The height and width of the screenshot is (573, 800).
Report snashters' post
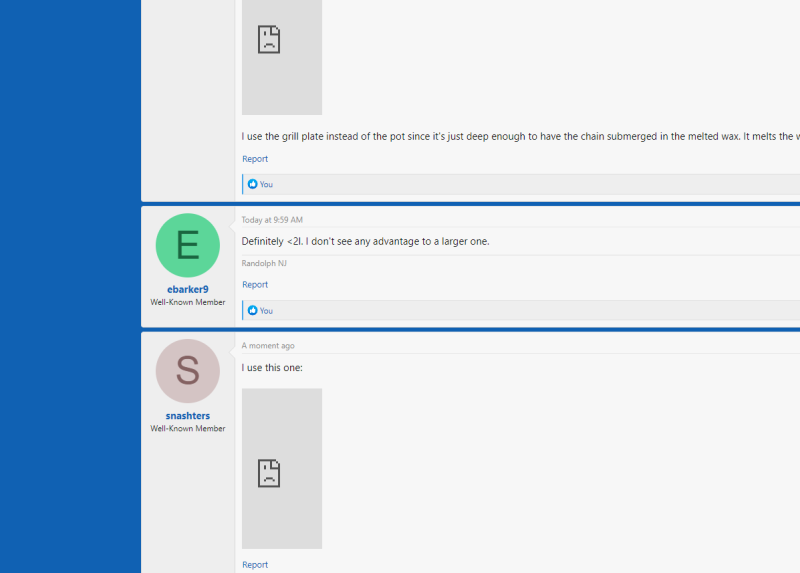pyautogui.click(x=255, y=565)
